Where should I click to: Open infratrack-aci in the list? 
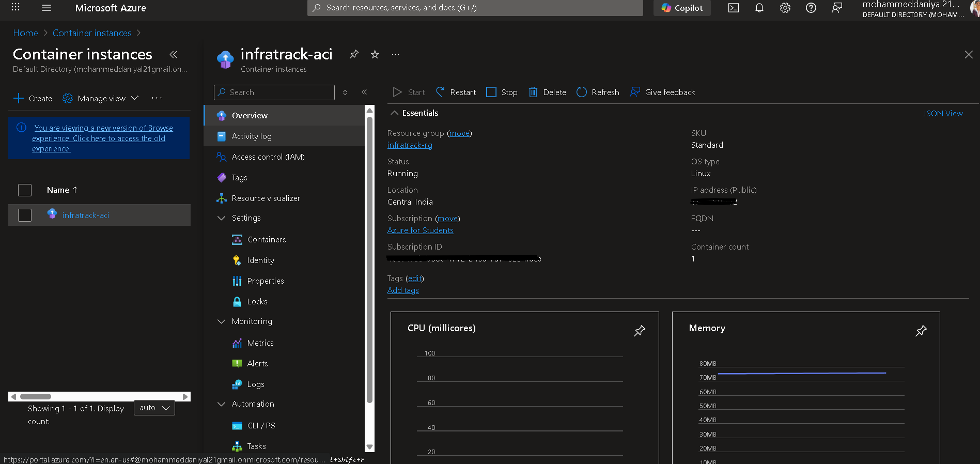(86, 215)
